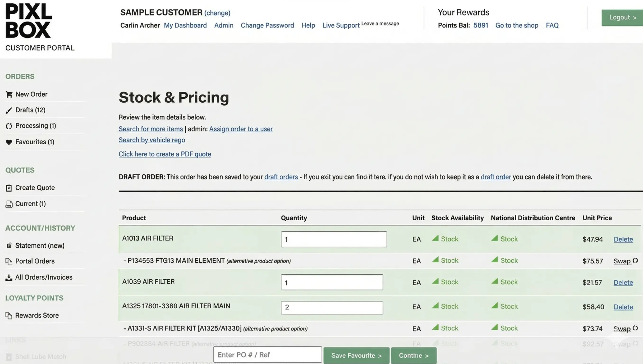Click the Rewards Store icon
643x364 pixels.
[9, 316]
